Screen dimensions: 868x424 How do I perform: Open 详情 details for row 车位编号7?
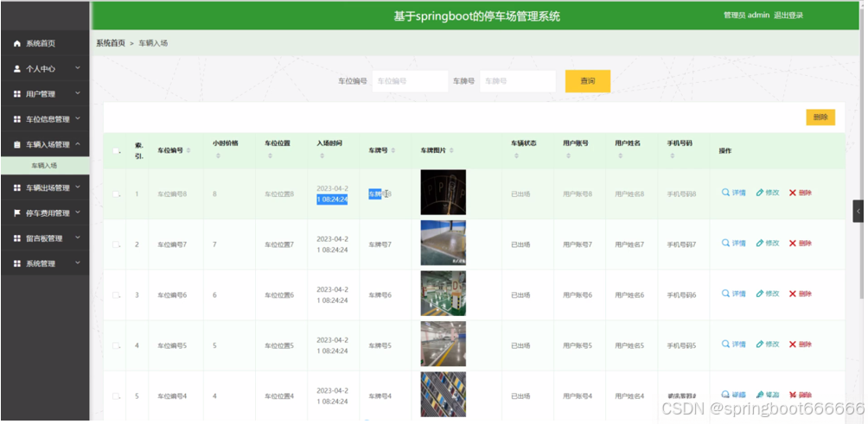[733, 244]
